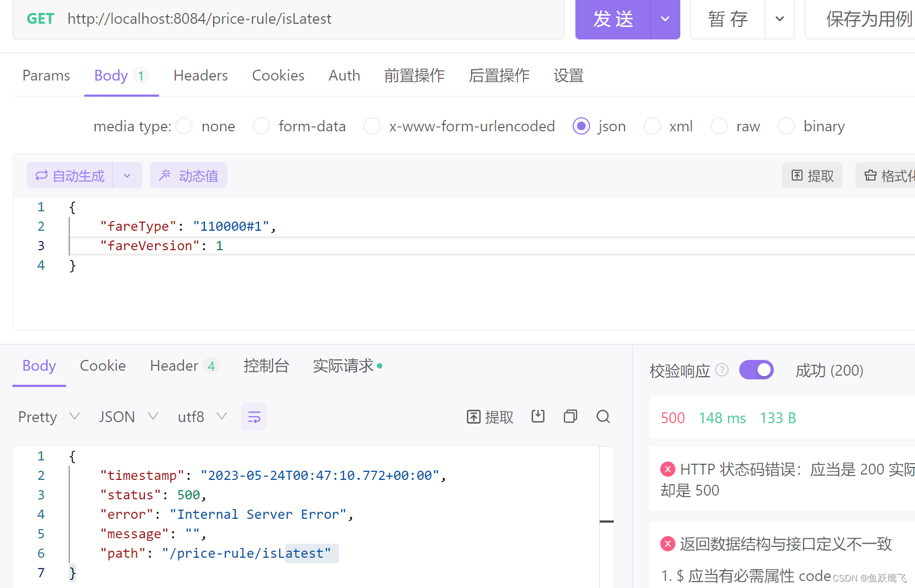Open the 发送 button's dropdown arrow
The height and width of the screenshot is (588, 915).
point(664,19)
